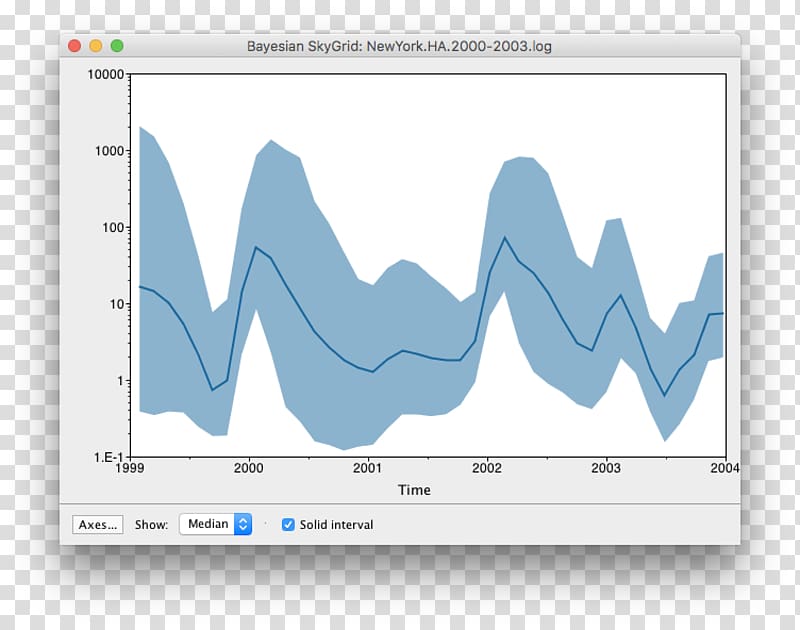
Task: Maximize the window with green button
Action: pos(117,46)
